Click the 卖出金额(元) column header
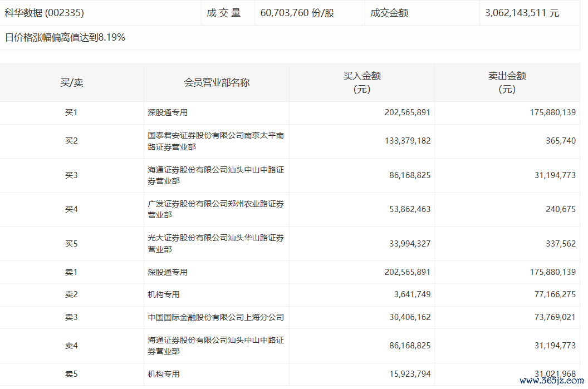This screenshot has width=588, height=389. click(507, 82)
